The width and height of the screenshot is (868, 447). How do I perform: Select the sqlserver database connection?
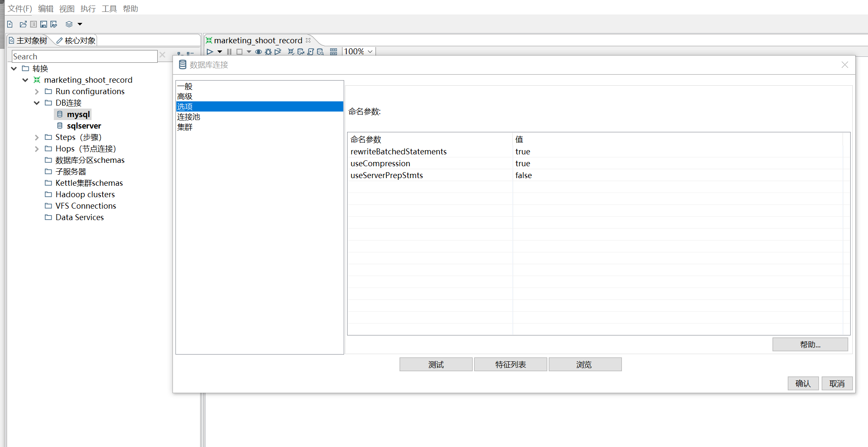pos(83,126)
